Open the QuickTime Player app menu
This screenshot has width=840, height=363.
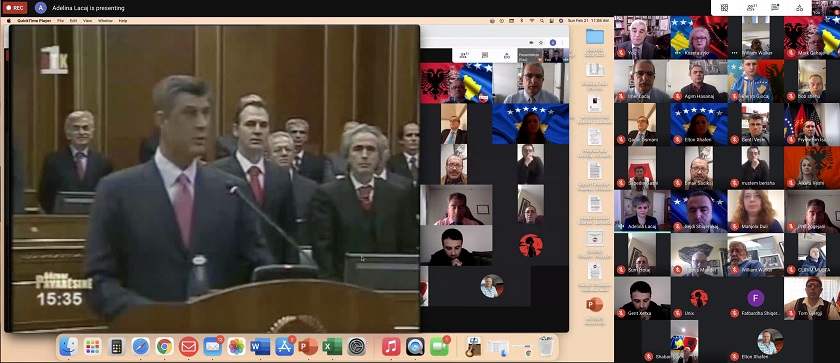pos(34,20)
